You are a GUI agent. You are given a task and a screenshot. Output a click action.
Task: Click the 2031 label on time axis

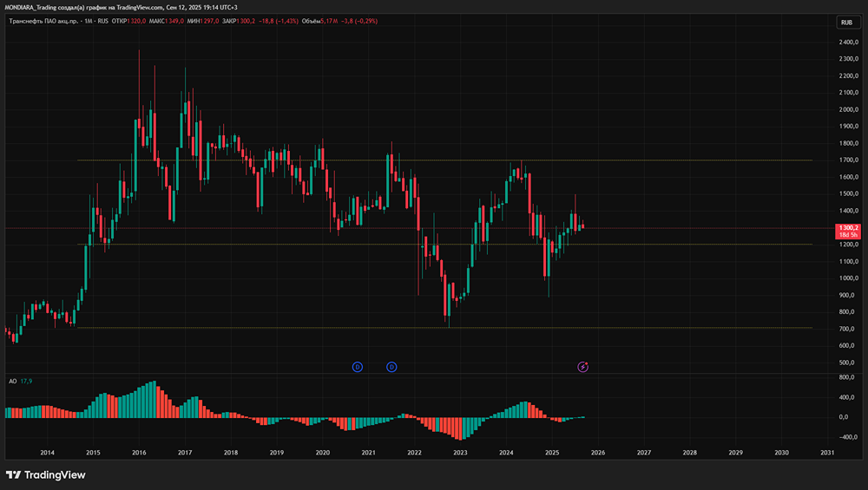[827, 453]
